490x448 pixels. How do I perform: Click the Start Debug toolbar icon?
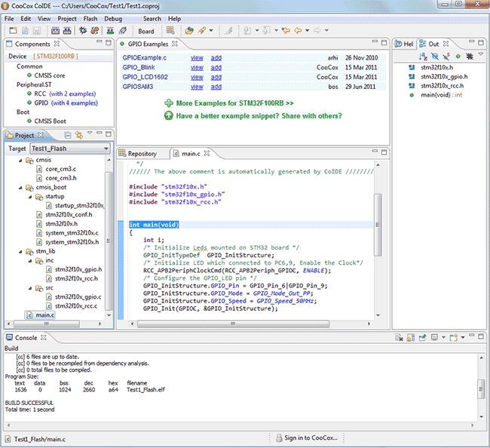point(95,30)
